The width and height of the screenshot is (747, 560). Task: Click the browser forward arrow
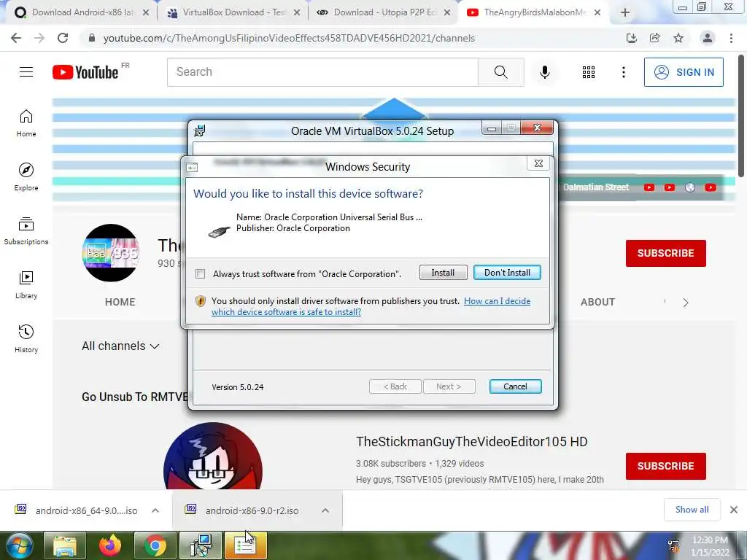(39, 38)
